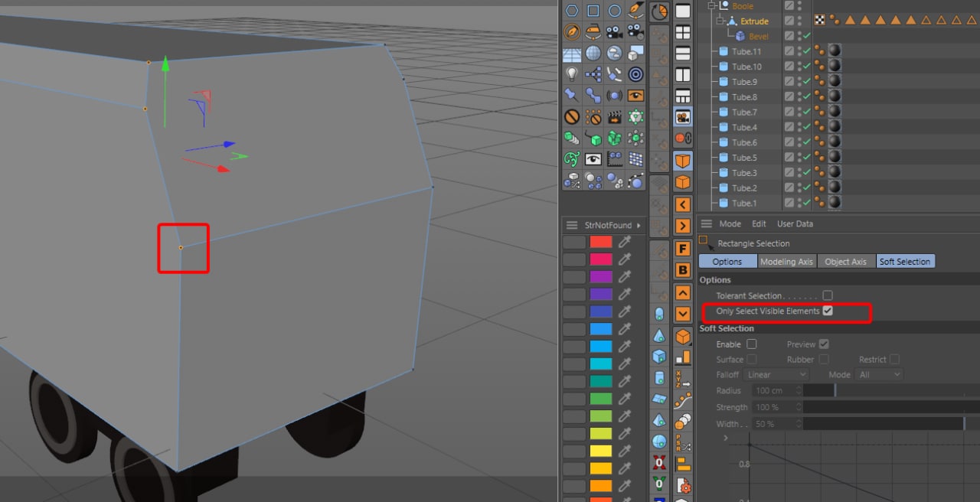Switch to the Options tab

coord(727,262)
